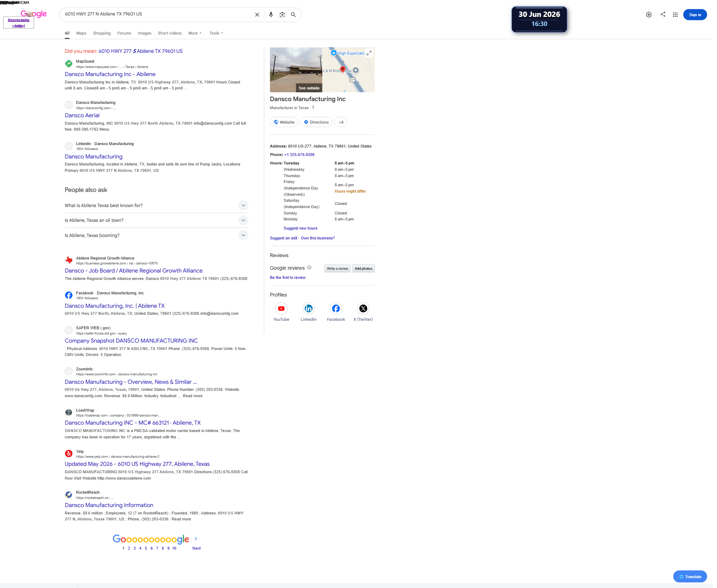Select the All tab

[x=67, y=33]
